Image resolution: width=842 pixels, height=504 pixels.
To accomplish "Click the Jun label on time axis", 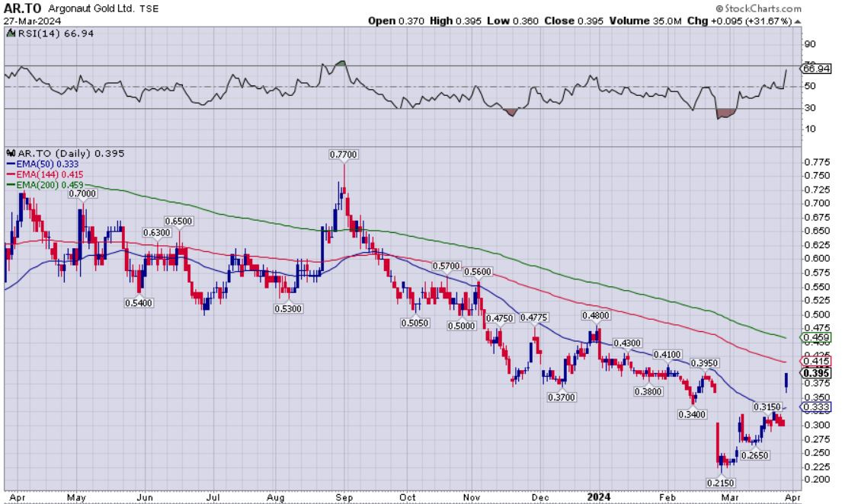I will point(145,498).
